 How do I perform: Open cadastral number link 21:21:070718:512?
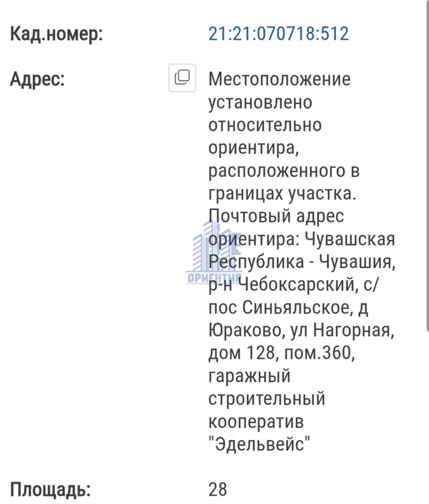click(278, 34)
